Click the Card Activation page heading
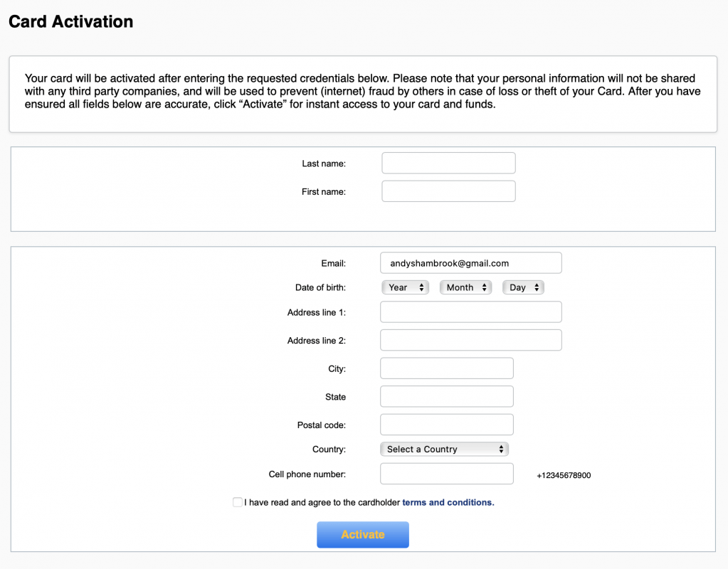 pyautogui.click(x=71, y=21)
